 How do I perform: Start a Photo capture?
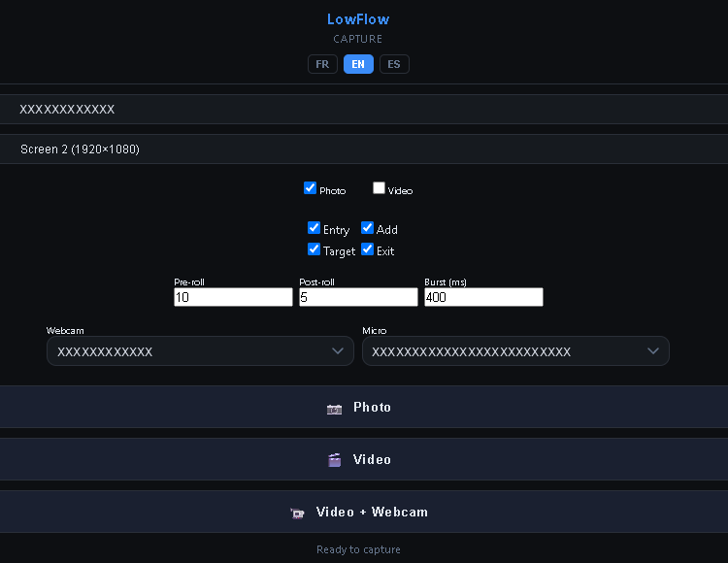pyautogui.click(x=364, y=407)
